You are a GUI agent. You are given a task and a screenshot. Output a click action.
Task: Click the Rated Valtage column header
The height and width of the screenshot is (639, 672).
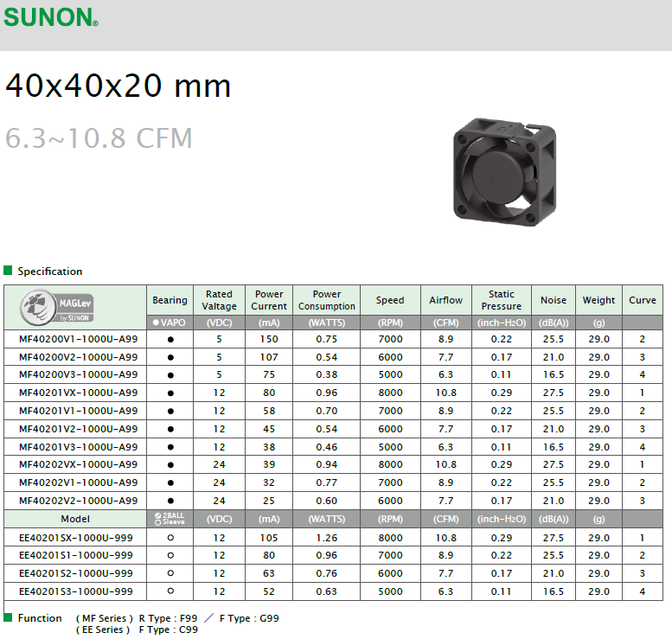tap(219, 300)
